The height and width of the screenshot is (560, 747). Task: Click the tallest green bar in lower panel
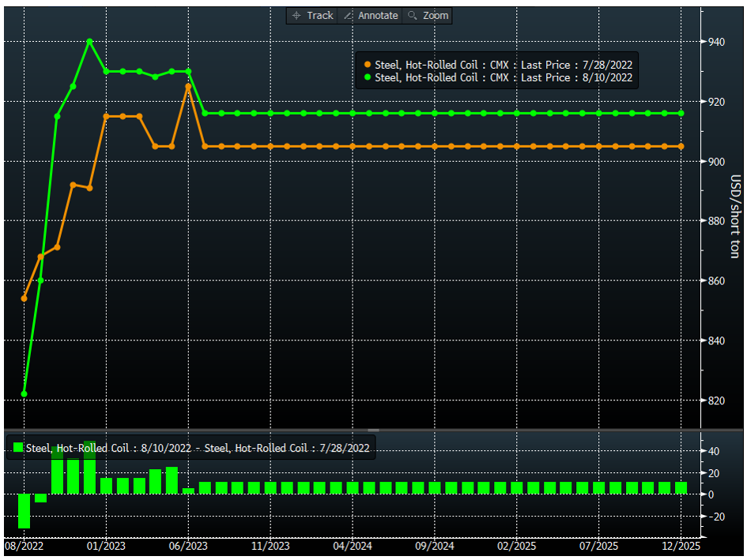coord(89,466)
